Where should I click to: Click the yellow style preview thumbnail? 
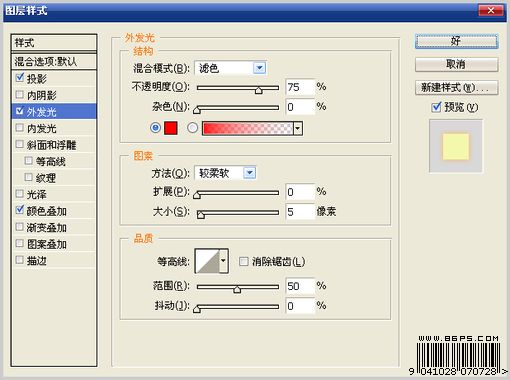[456, 147]
